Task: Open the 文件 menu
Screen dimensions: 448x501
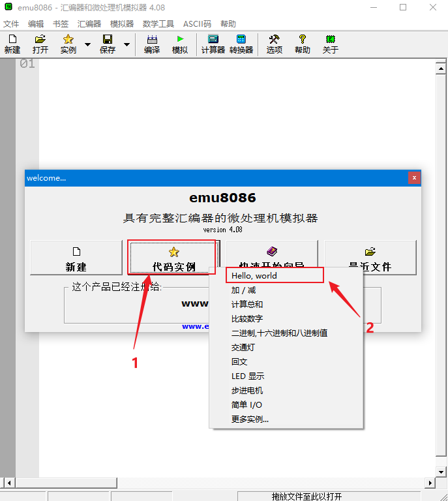Action: tap(11, 24)
